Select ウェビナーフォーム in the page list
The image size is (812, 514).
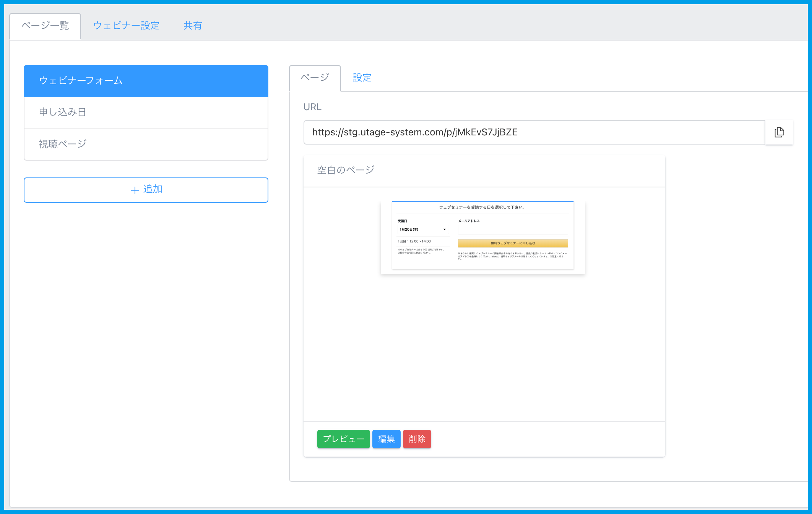point(146,81)
